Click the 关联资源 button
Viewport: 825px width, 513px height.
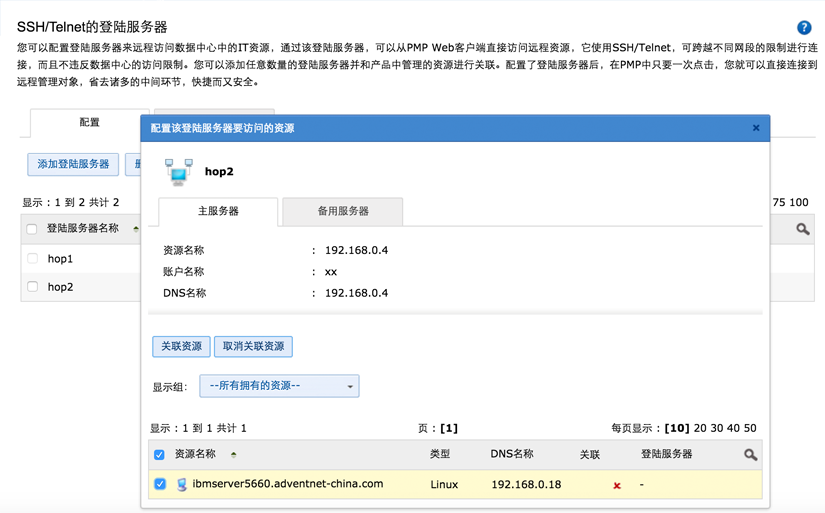[x=182, y=347]
